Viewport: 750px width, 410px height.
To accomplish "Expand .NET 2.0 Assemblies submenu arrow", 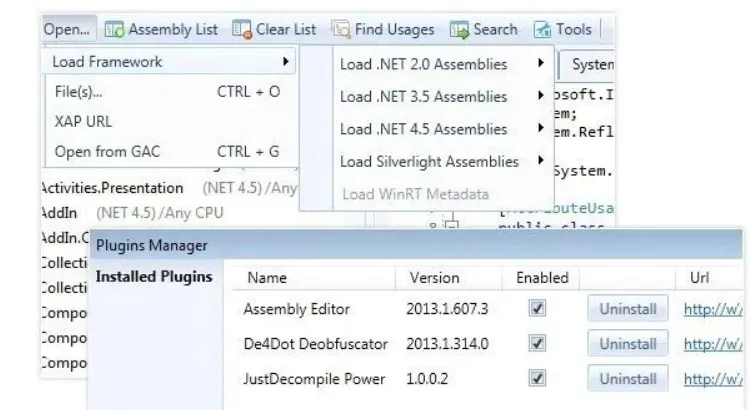I will click(x=540, y=63).
